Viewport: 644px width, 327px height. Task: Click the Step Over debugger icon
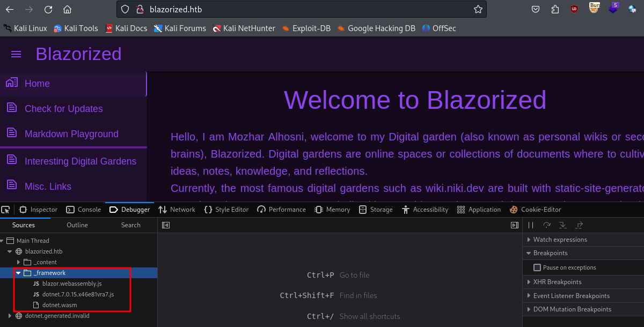[547, 226]
